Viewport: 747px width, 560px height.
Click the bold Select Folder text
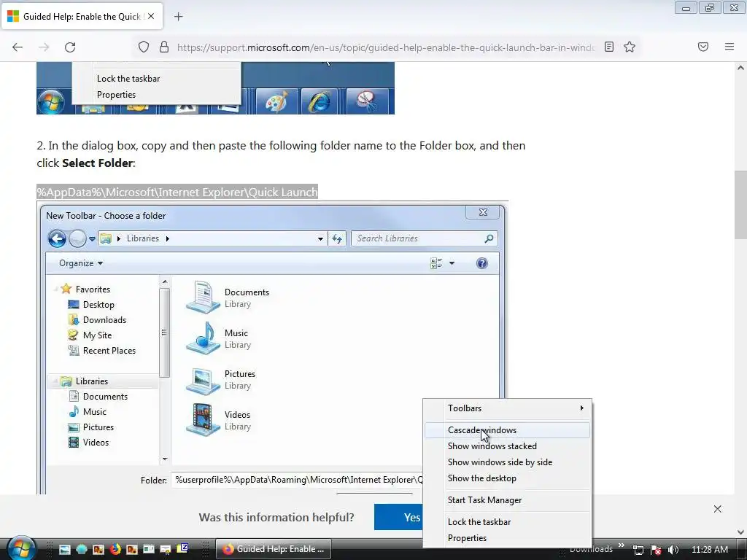click(x=97, y=163)
